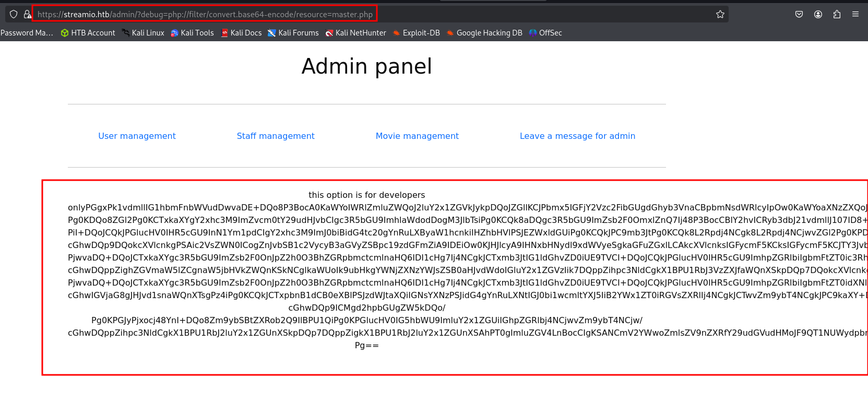The image size is (868, 413).
Task: Open Leave a message for admin
Action: coord(577,136)
